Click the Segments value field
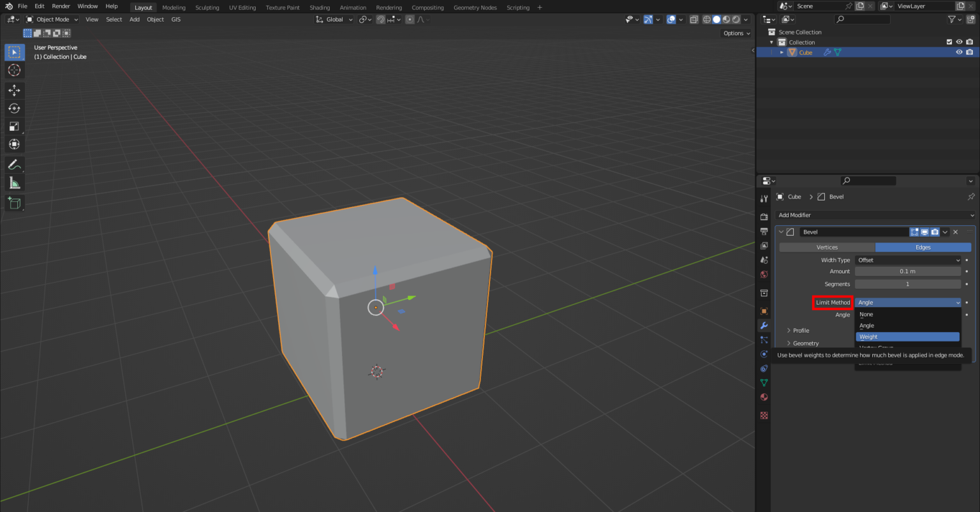The height and width of the screenshot is (512, 980). pyautogui.click(x=907, y=283)
